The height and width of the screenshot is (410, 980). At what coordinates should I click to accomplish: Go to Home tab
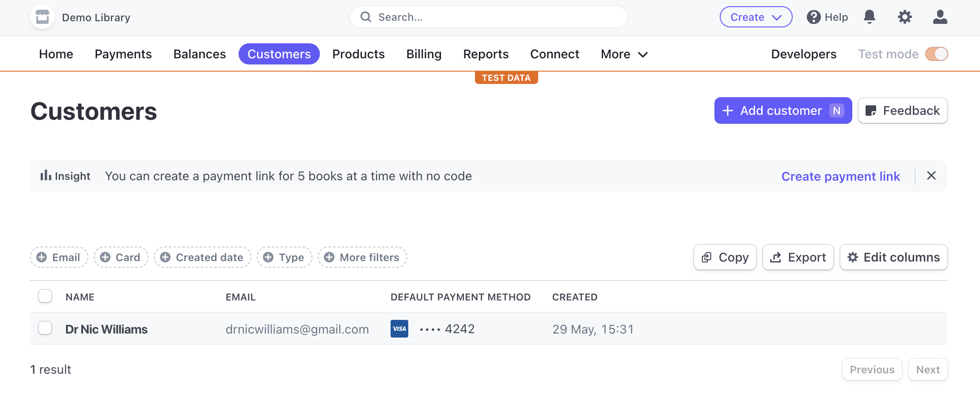pyautogui.click(x=56, y=54)
